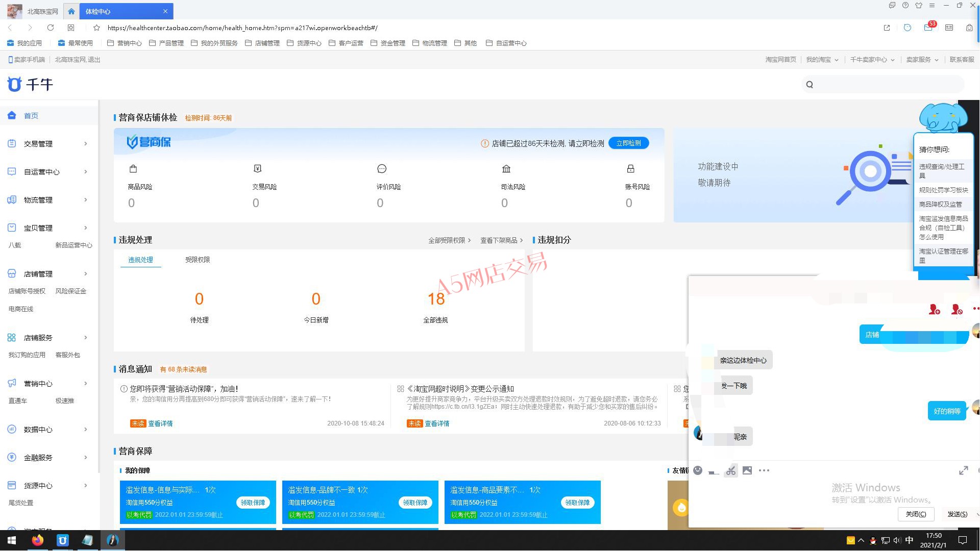Click 立即检测 button
Screen dimensions: 980x551
628,143
